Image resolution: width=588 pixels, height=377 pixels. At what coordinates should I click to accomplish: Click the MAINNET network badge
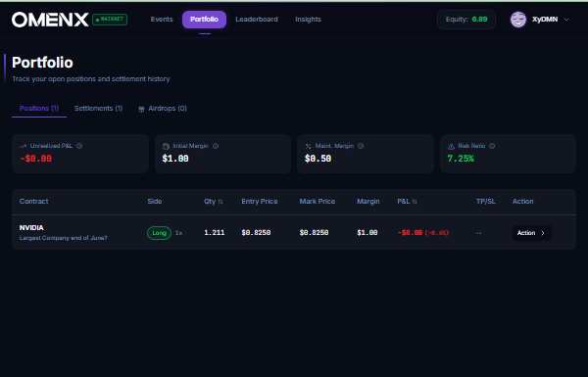(x=110, y=20)
